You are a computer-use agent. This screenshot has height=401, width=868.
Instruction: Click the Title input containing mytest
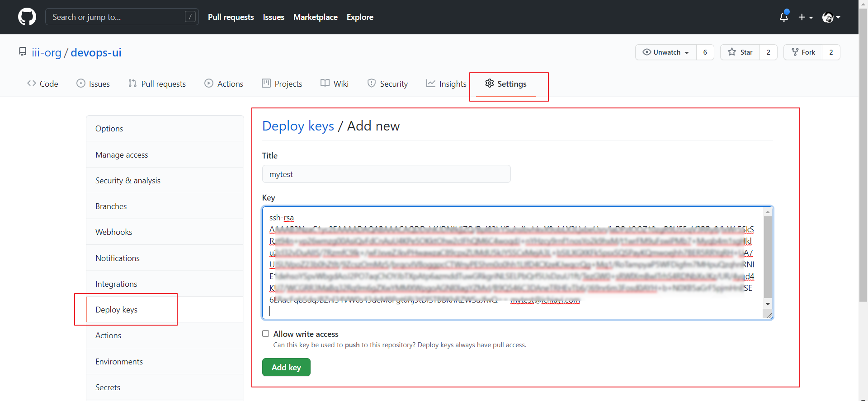[x=387, y=174]
